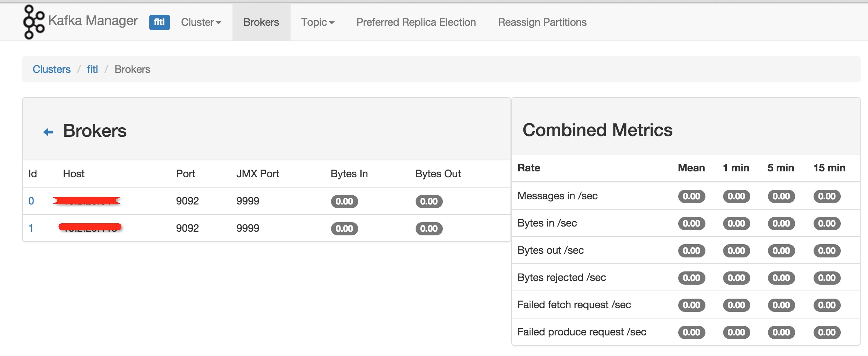Screen dimensions: 868x356
Task: Select the Brokers navigation tab
Action: point(261,22)
